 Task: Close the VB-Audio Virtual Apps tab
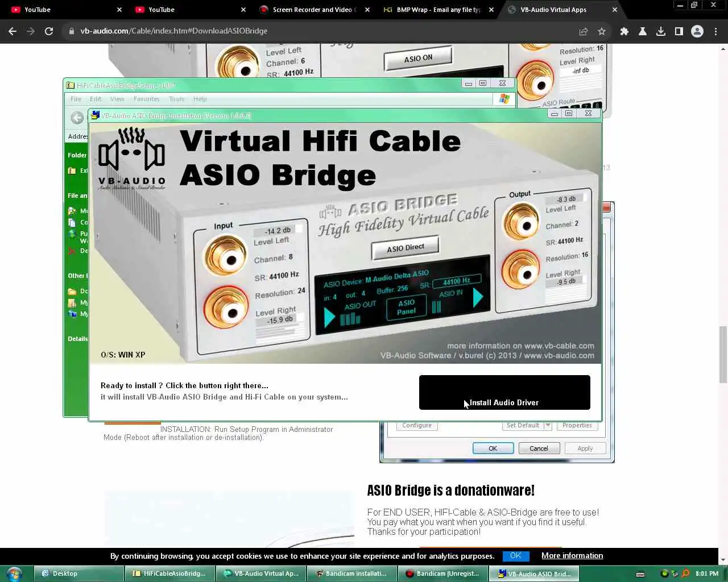point(615,10)
